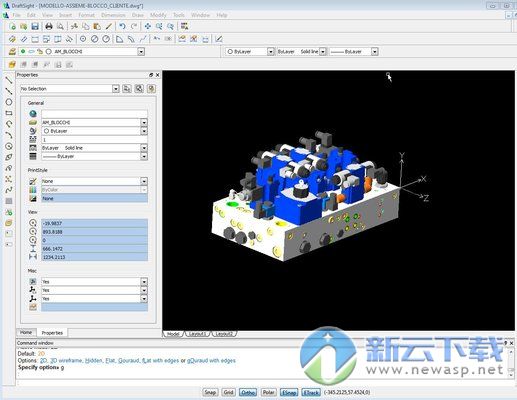The image size is (517, 400).
Task: Select the Rectangle tool in the Draw toolbar
Action: coord(9,113)
